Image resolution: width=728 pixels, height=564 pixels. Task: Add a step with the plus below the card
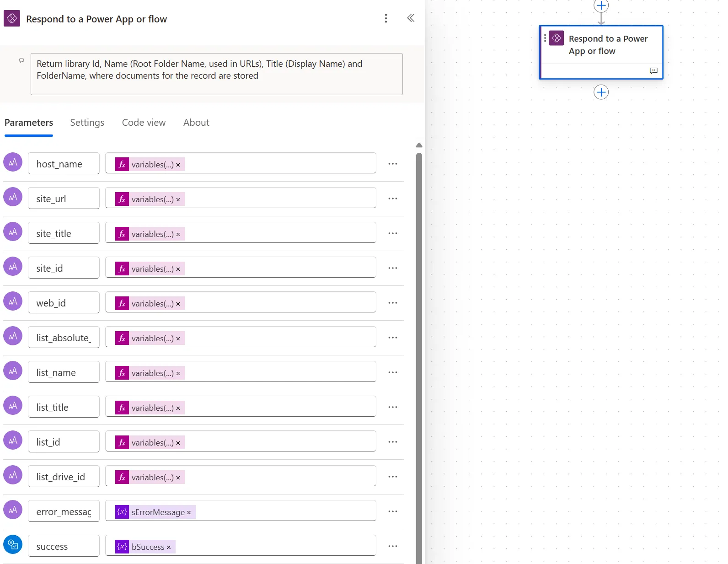click(x=601, y=92)
